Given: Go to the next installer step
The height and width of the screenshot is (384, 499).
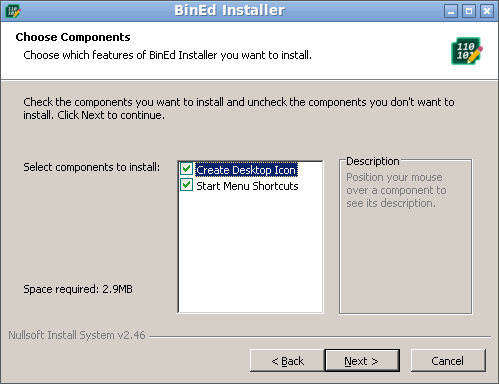Looking at the screenshot, I should (362, 360).
